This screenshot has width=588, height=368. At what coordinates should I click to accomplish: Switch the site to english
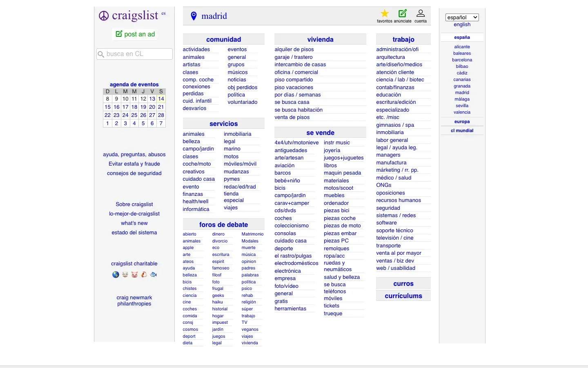(462, 25)
